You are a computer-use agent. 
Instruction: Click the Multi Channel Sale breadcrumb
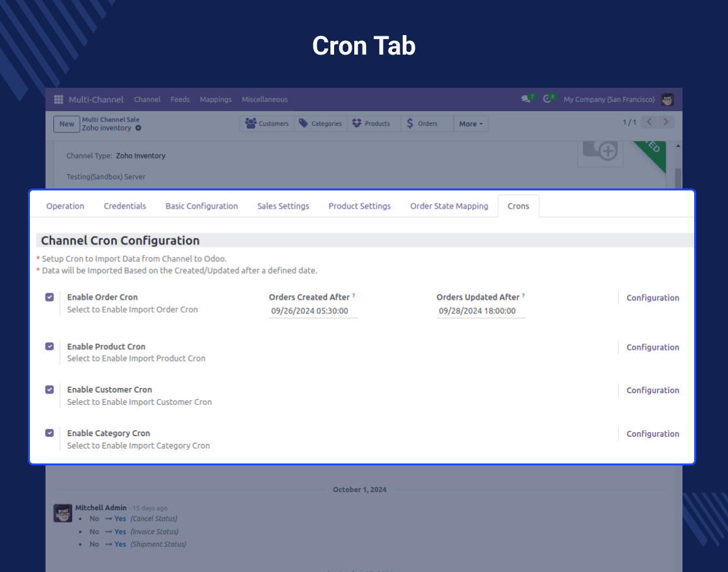(110, 120)
